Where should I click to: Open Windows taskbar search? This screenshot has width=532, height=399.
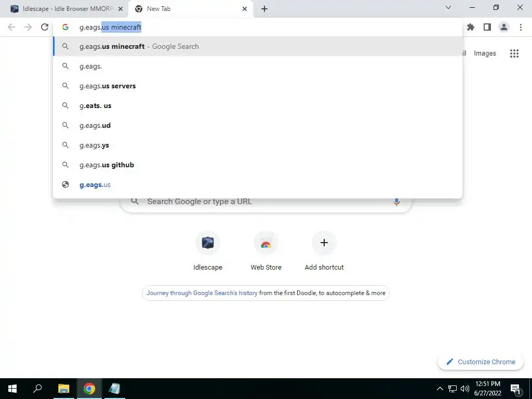37,389
